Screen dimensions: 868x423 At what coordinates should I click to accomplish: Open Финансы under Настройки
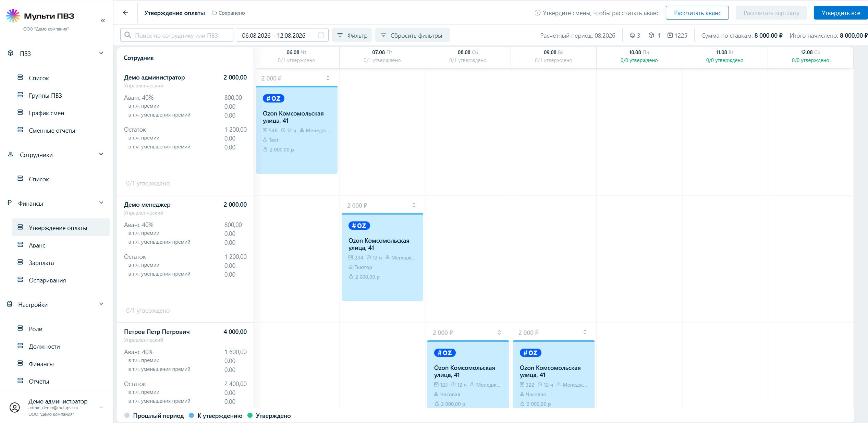tap(41, 364)
